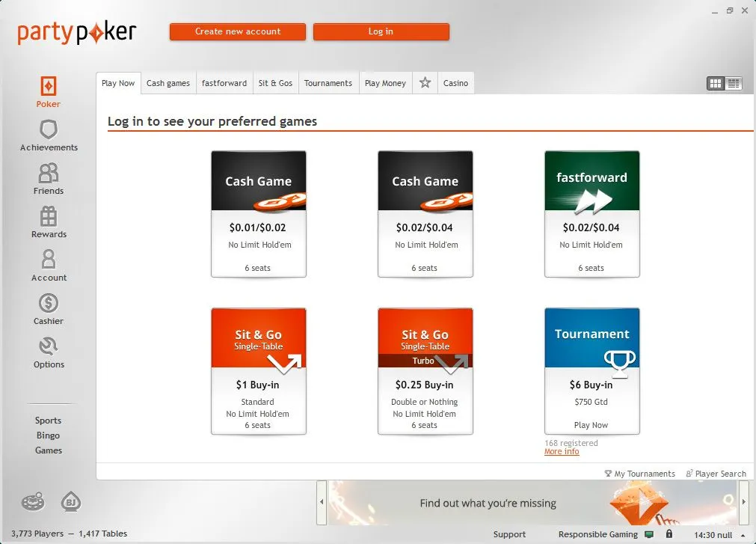Click the Log in button
This screenshot has height=544, width=756.
click(381, 31)
